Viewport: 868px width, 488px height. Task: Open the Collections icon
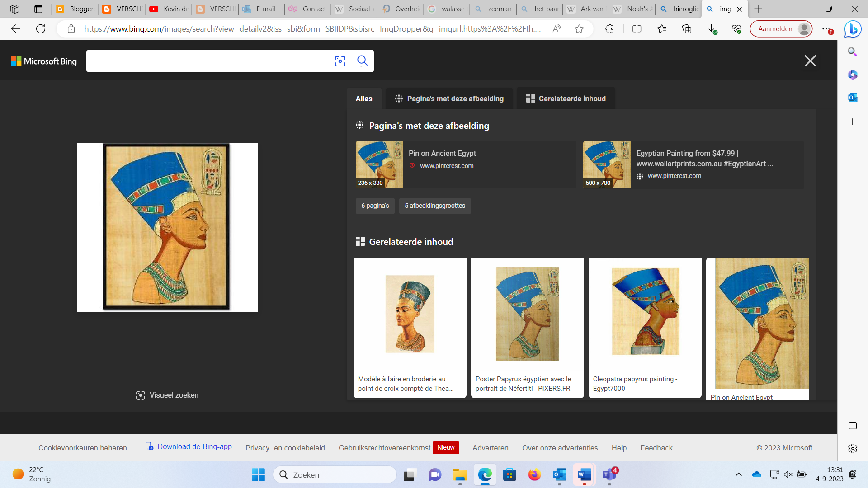click(687, 29)
